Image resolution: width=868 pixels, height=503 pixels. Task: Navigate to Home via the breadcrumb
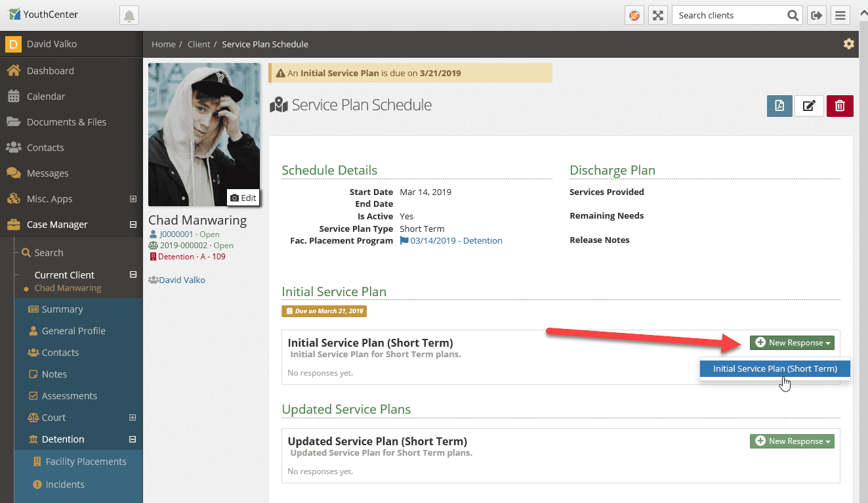point(163,44)
